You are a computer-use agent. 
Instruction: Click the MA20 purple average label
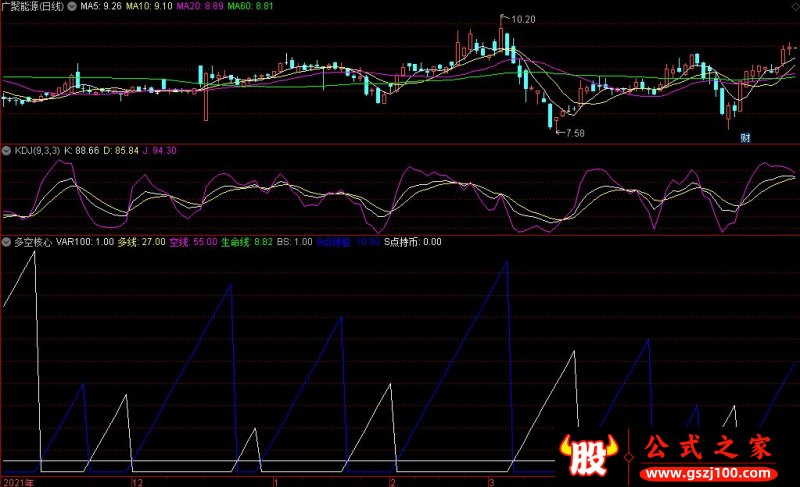[200, 6]
